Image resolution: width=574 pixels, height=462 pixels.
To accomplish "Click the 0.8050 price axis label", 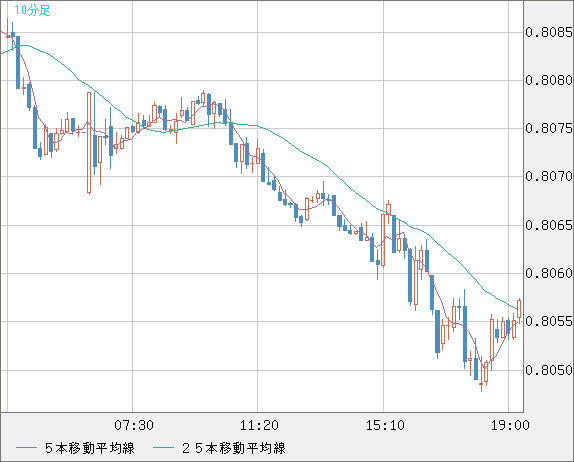I will [549, 370].
